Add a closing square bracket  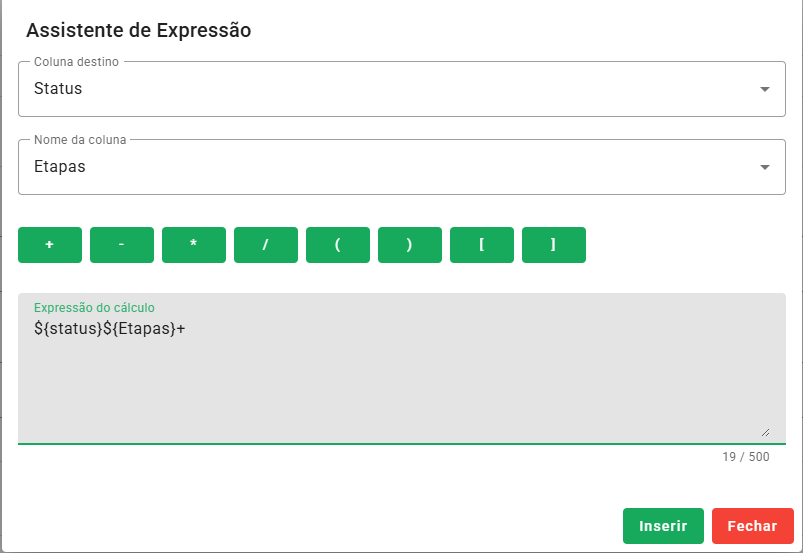(554, 245)
